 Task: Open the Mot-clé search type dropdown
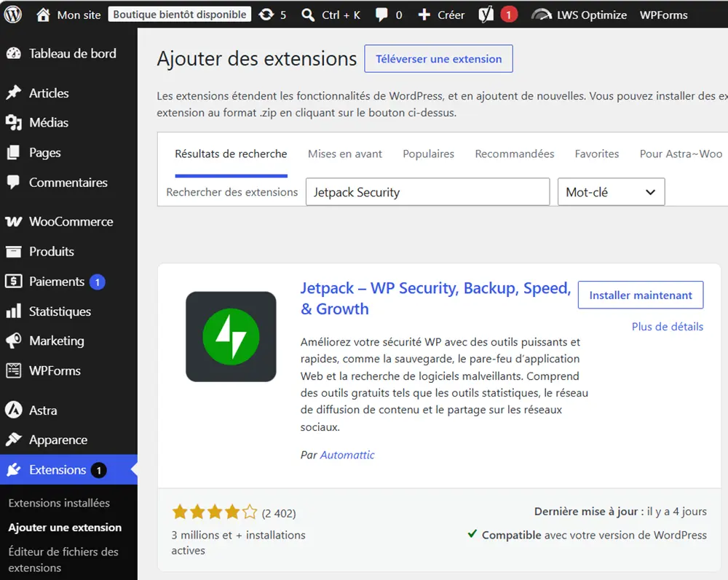611,191
